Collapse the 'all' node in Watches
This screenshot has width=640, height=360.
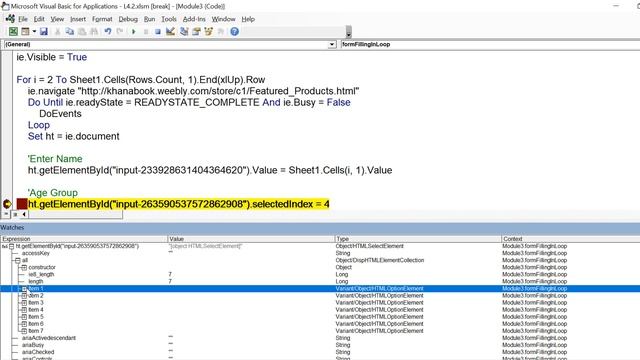click(x=18, y=260)
